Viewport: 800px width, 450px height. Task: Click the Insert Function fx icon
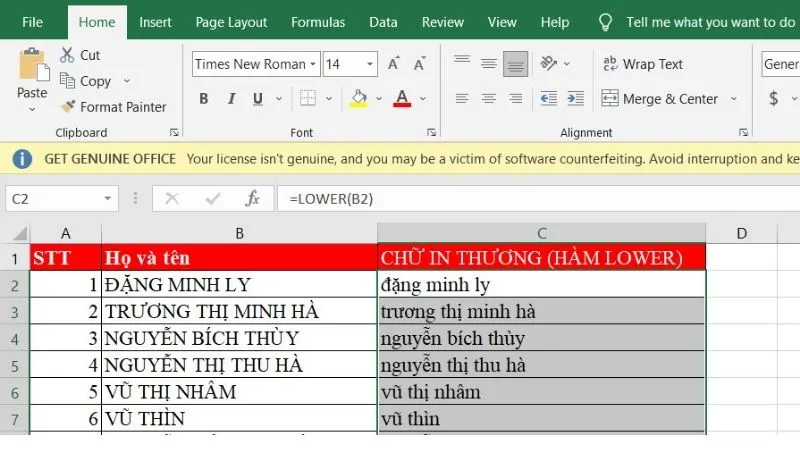[253, 198]
